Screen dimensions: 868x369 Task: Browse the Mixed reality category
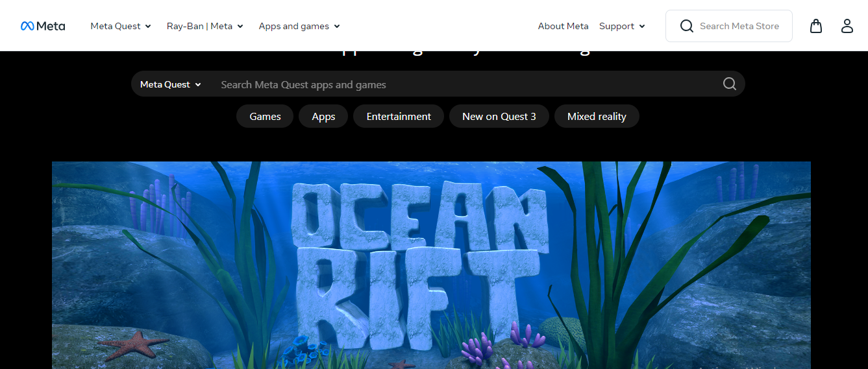pos(597,117)
